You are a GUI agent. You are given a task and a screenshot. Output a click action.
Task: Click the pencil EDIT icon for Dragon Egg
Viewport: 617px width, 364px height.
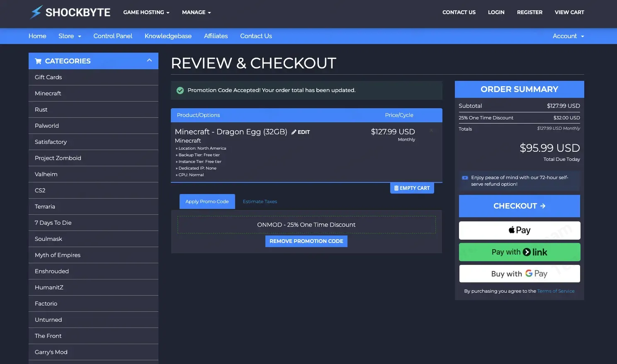pos(301,132)
